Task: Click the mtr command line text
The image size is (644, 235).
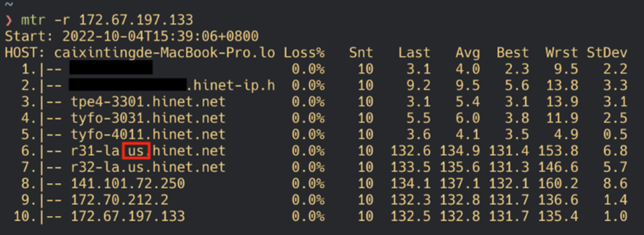Action: [107, 19]
